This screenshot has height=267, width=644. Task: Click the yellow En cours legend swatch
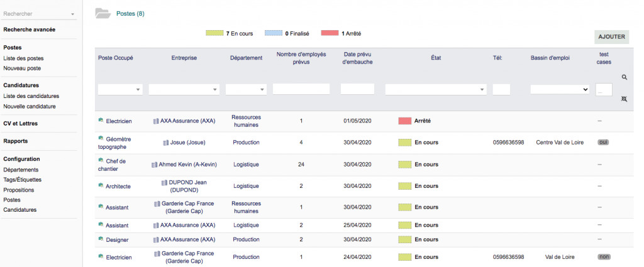pyautogui.click(x=214, y=33)
